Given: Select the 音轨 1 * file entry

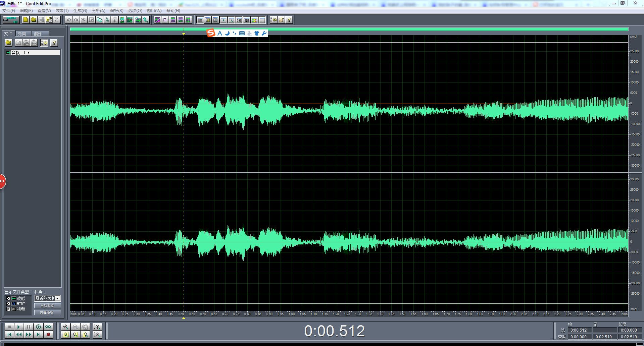Looking at the screenshot, I should pyautogui.click(x=33, y=53).
